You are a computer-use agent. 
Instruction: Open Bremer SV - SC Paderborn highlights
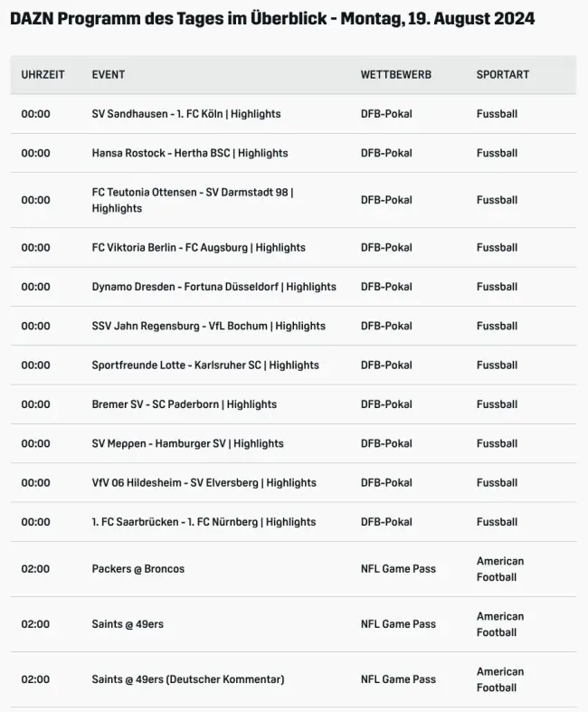click(185, 404)
